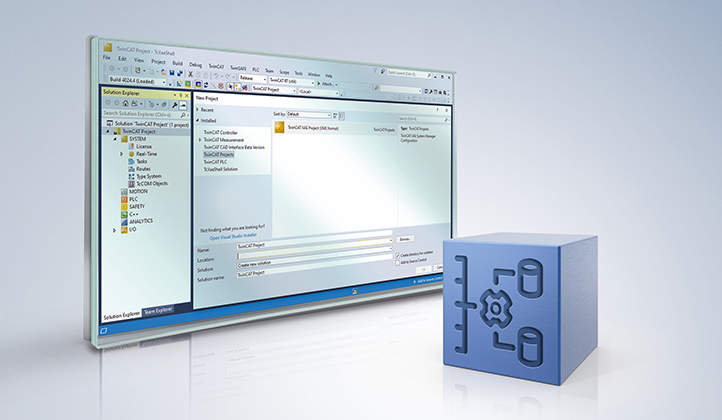Switch to the Solution Explorer bottom tab

tap(121, 315)
